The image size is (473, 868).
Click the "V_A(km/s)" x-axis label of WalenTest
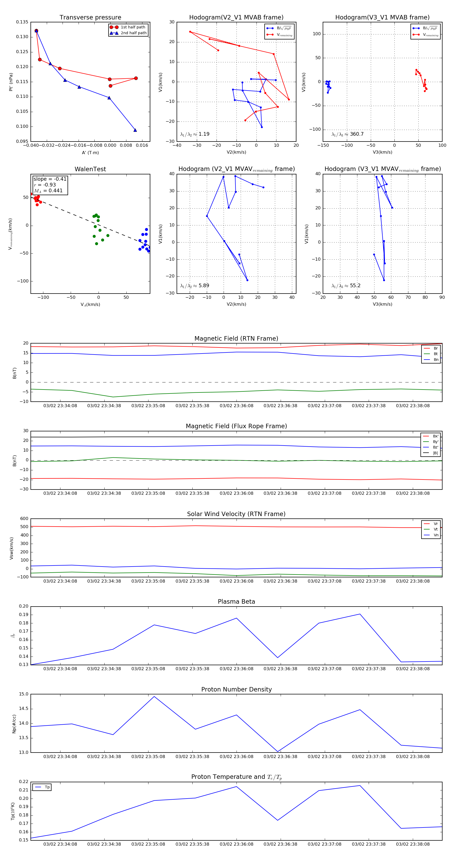click(x=90, y=304)
